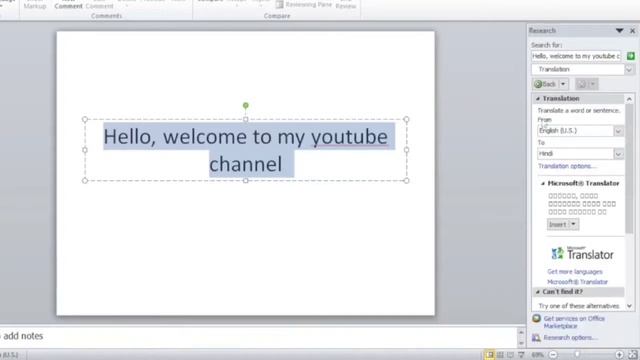Switch to Reading View icon in status bar

510,355
